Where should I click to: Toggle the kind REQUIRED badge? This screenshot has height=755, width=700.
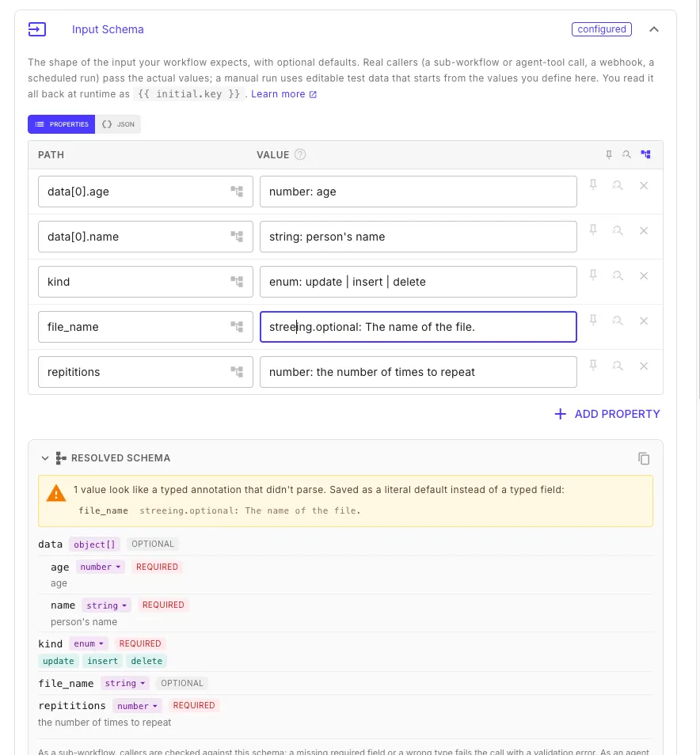tap(140, 643)
